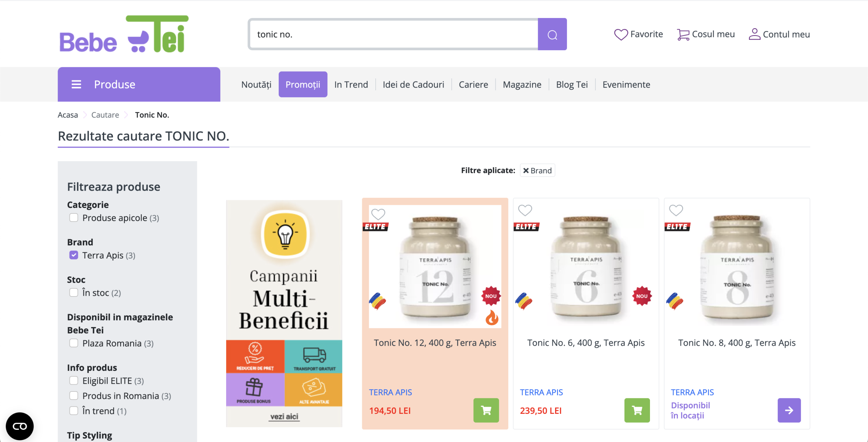Click the vezi aici campaign link
Image resolution: width=868 pixels, height=442 pixels.
[284, 417]
